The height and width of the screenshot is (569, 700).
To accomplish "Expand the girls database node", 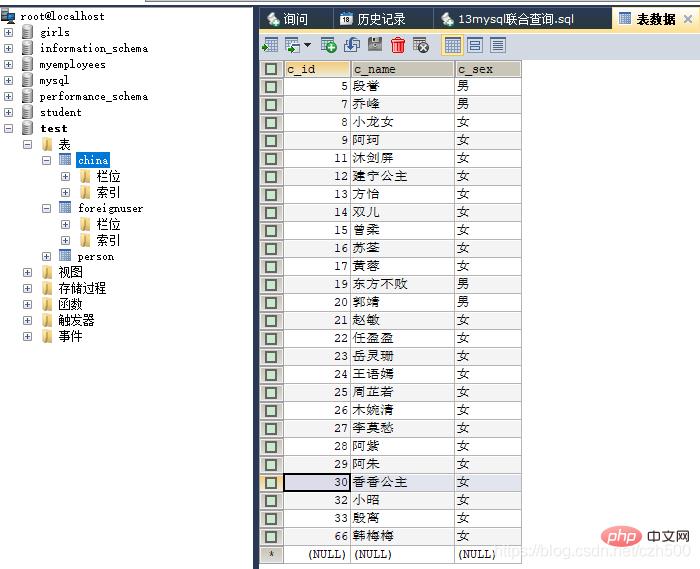I will [9, 32].
